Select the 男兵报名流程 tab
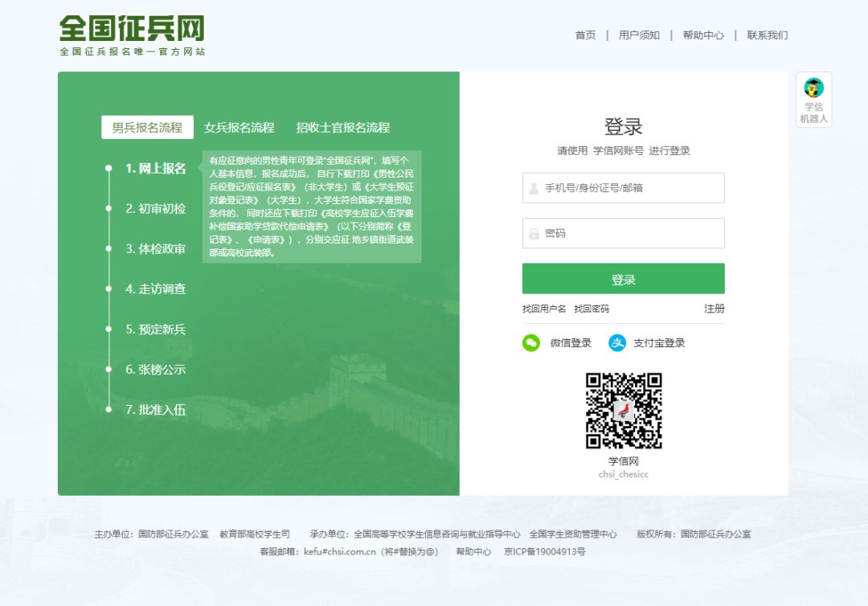This screenshot has height=606, width=868. 147,127
